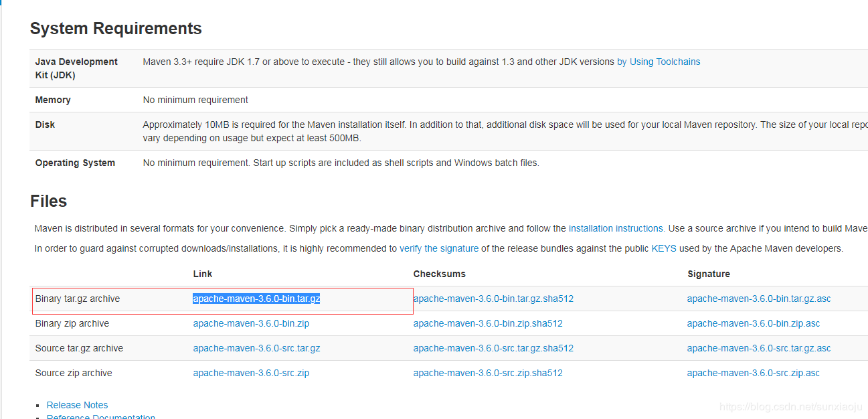Download apache-maven-3.6.0-src.zip
Image resolution: width=868 pixels, height=419 pixels.
(x=251, y=373)
